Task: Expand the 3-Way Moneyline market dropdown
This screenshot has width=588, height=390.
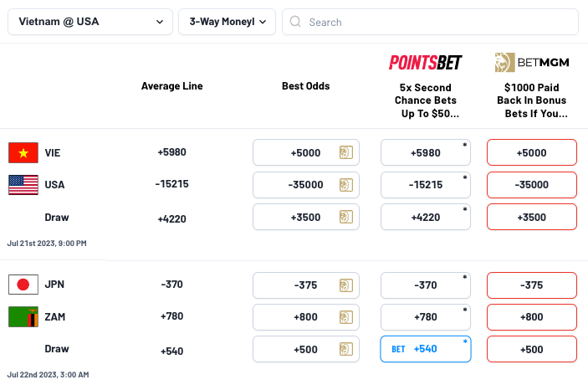Action: (228, 22)
